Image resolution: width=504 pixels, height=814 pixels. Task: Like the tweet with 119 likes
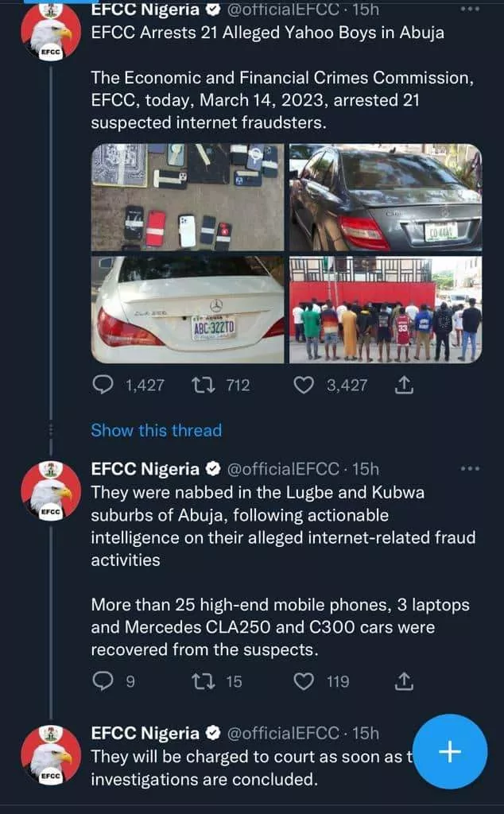(304, 680)
